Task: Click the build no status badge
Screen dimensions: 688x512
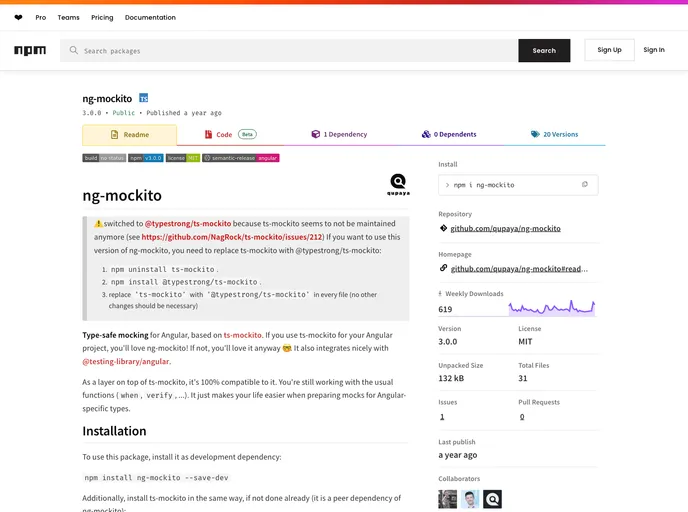Action: coord(104,158)
